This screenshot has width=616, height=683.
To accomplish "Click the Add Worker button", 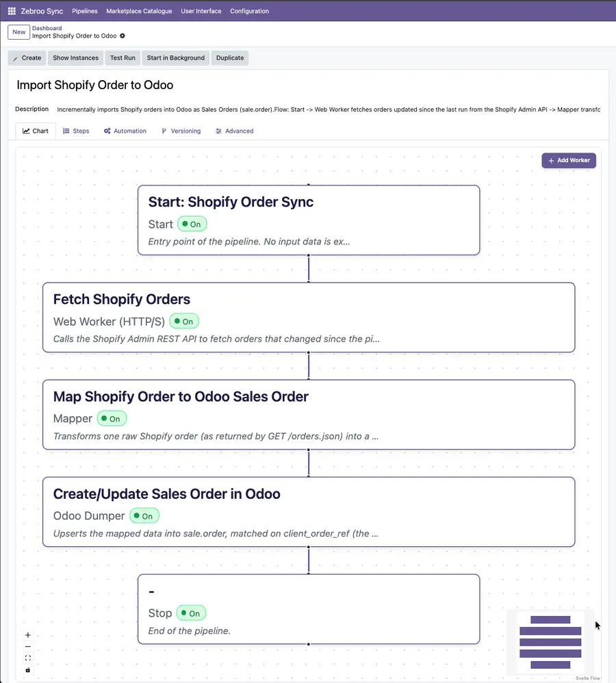I will pyautogui.click(x=569, y=160).
